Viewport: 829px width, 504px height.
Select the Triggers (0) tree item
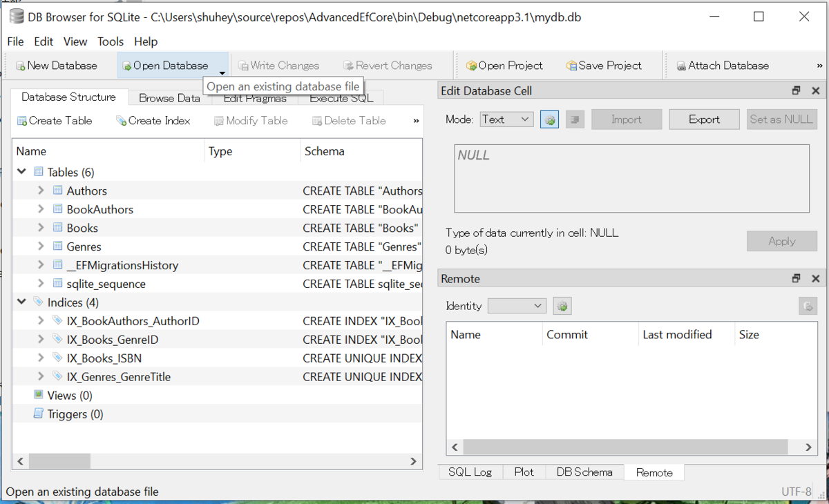tap(75, 414)
